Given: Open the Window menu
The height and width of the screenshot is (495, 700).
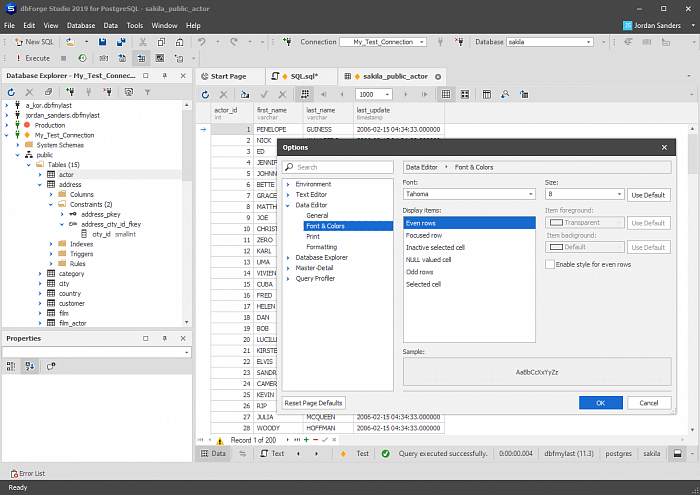Looking at the screenshot, I should tap(164, 25).
